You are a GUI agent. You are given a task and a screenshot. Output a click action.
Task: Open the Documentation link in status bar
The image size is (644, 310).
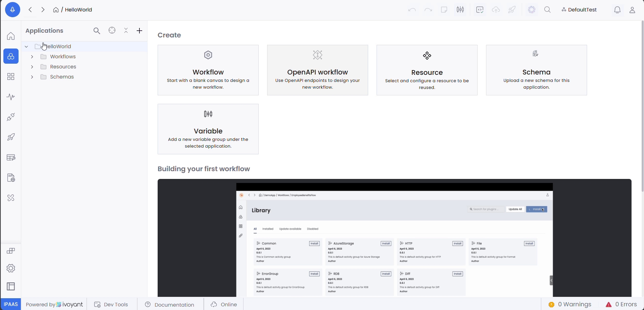point(170,304)
